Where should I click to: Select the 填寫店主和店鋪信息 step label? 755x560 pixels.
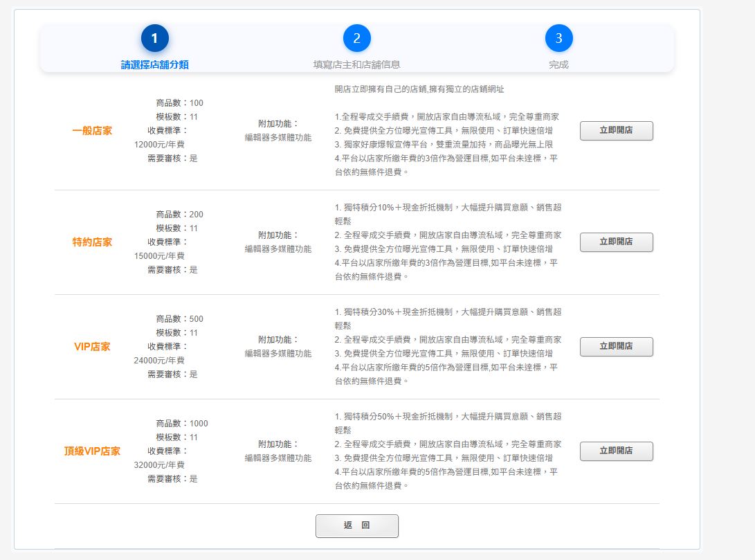pos(357,64)
